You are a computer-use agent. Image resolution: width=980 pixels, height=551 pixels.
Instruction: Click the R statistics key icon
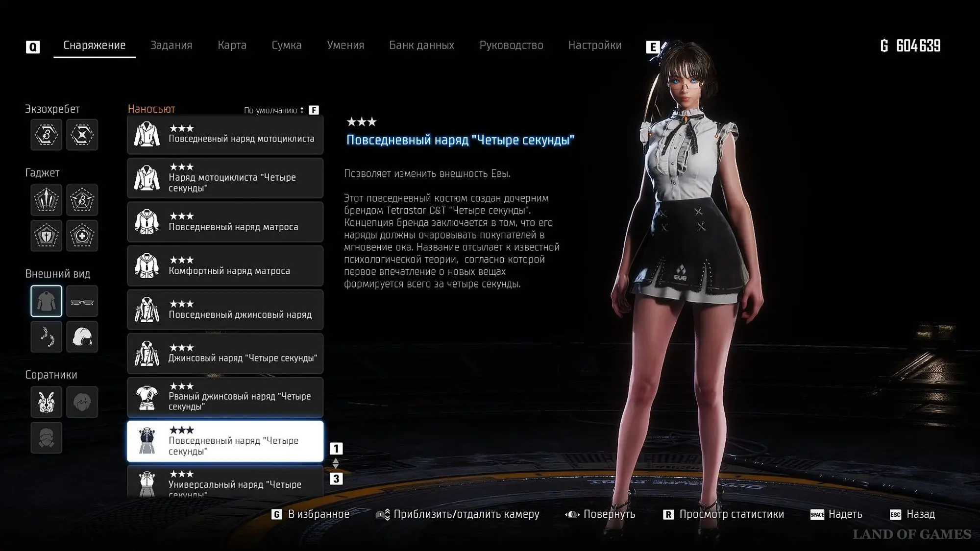click(668, 514)
